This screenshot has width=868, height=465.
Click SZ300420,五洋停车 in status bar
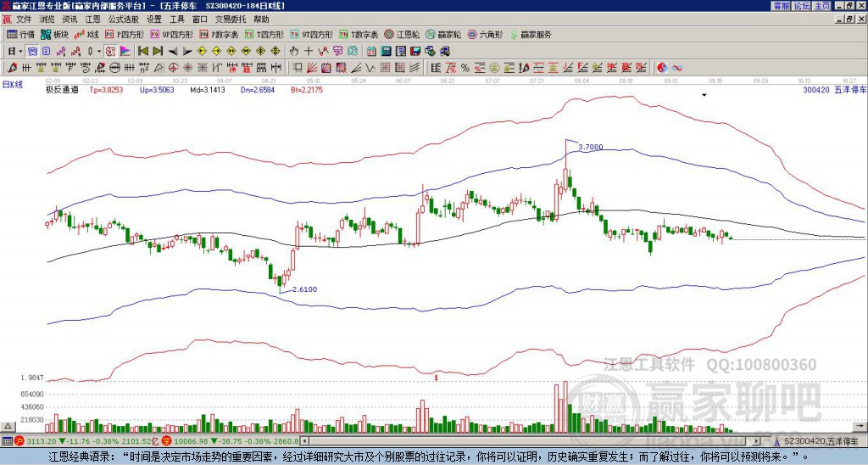[821, 441]
